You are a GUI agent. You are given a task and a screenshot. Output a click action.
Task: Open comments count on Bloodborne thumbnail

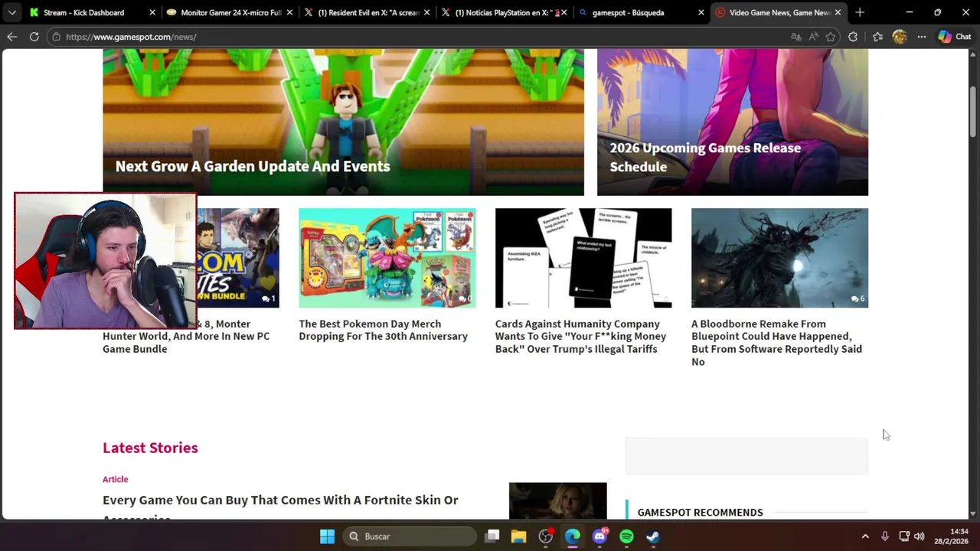tap(857, 298)
